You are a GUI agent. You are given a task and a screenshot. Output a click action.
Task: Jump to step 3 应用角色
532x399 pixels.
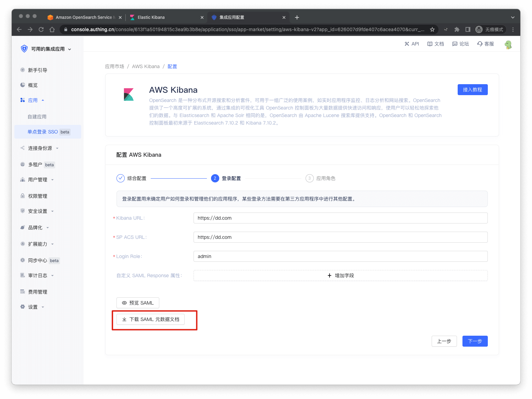[x=320, y=178]
